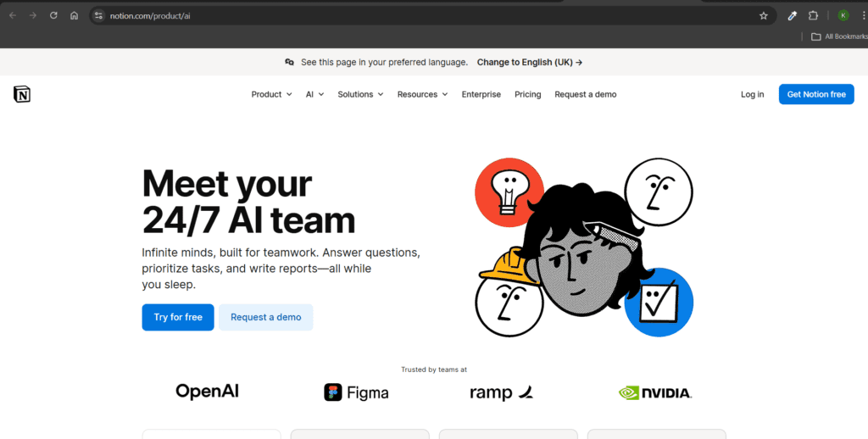Follow the Change to English (UK) link
The width and height of the screenshot is (868, 439).
(x=529, y=62)
